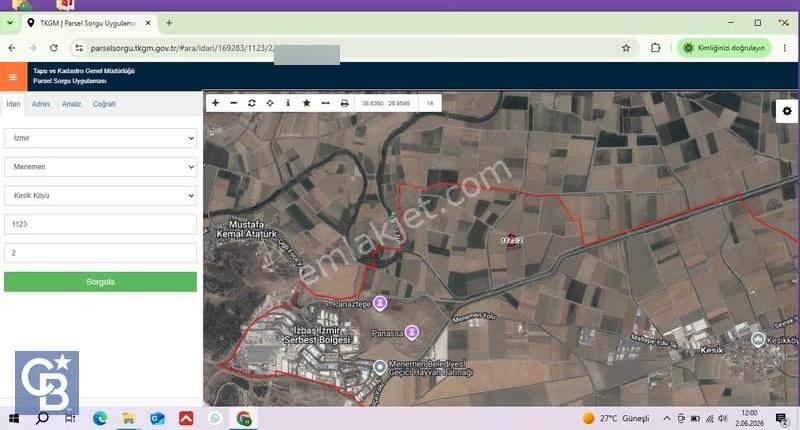Open Task View in the taskbar
This screenshot has width=800, height=430.
(x=70, y=419)
